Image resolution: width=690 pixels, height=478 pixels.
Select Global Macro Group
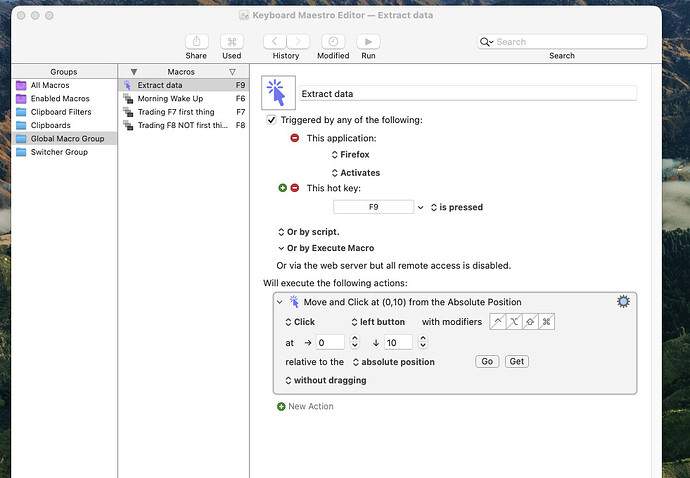click(x=64, y=139)
